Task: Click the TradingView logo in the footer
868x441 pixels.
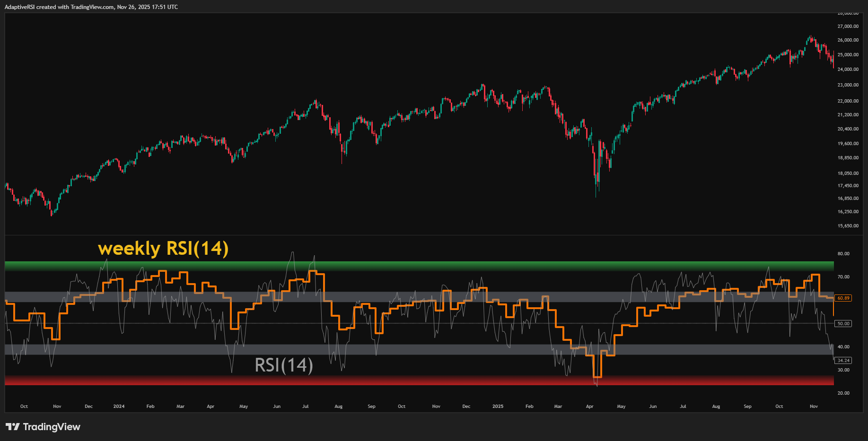Action: [x=43, y=427]
